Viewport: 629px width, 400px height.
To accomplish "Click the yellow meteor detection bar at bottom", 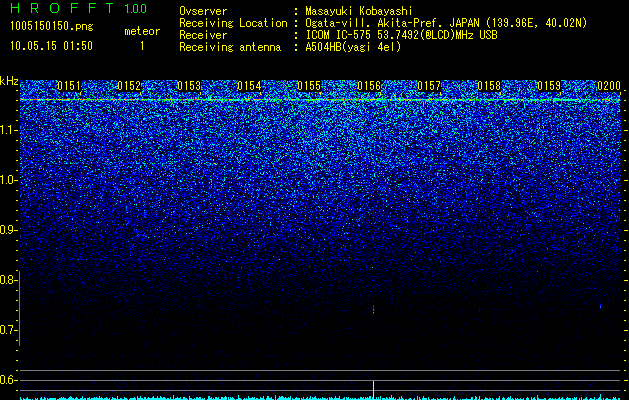I will (373, 390).
